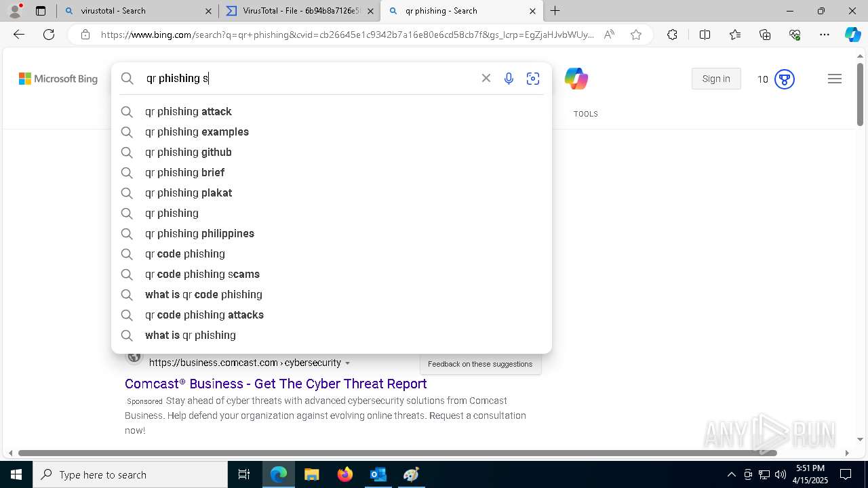Open the browser profile icon
The height and width of the screenshot is (488, 868).
pyautogui.click(x=14, y=11)
